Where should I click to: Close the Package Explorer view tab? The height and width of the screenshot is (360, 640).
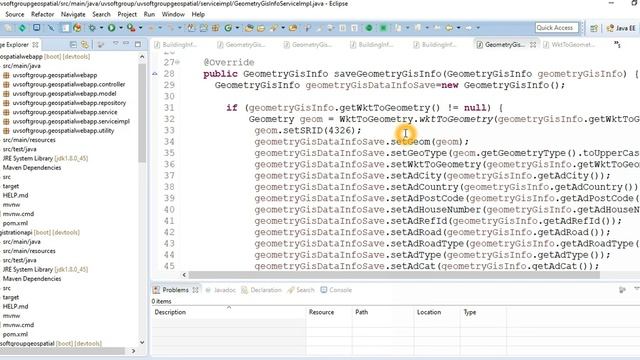[x=36, y=44]
